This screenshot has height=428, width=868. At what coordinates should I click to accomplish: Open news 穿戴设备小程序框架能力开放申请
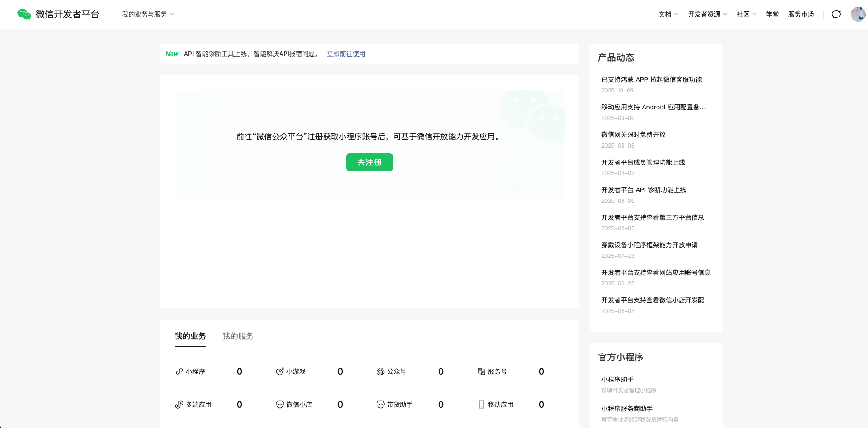tap(650, 245)
